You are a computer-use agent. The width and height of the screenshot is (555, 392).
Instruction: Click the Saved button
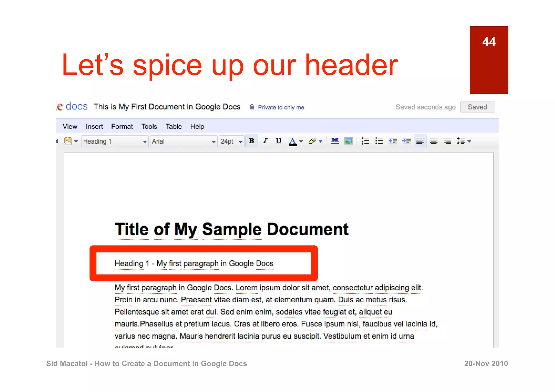[477, 107]
